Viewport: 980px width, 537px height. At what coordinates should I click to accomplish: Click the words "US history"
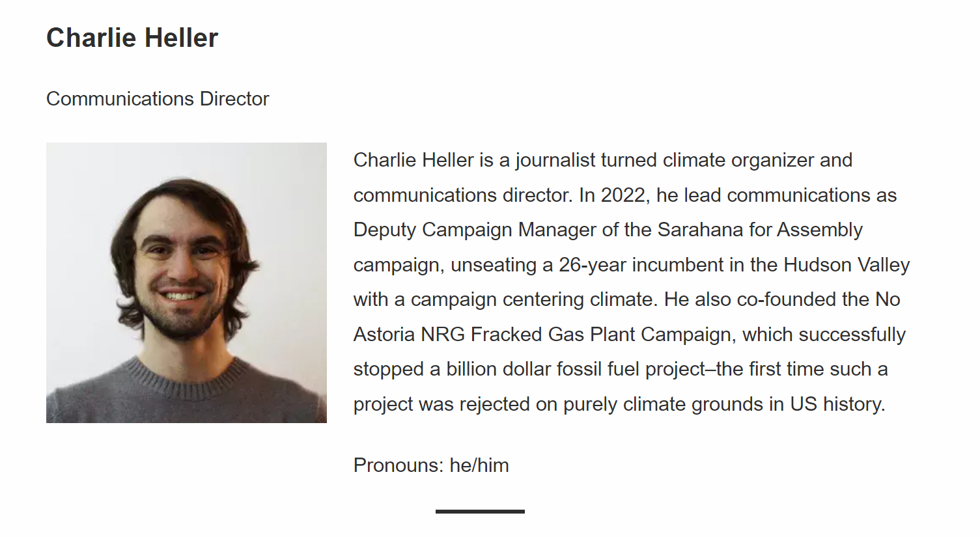click(x=837, y=404)
